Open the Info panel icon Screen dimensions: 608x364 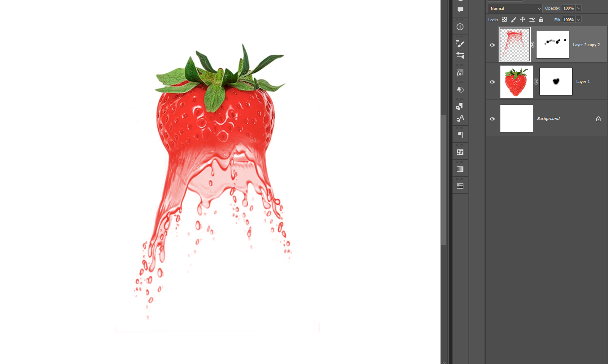click(460, 27)
